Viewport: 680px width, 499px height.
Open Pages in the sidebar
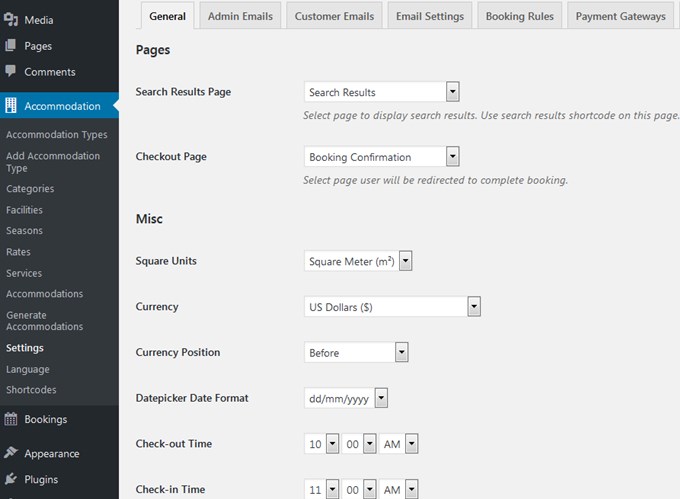[38, 46]
